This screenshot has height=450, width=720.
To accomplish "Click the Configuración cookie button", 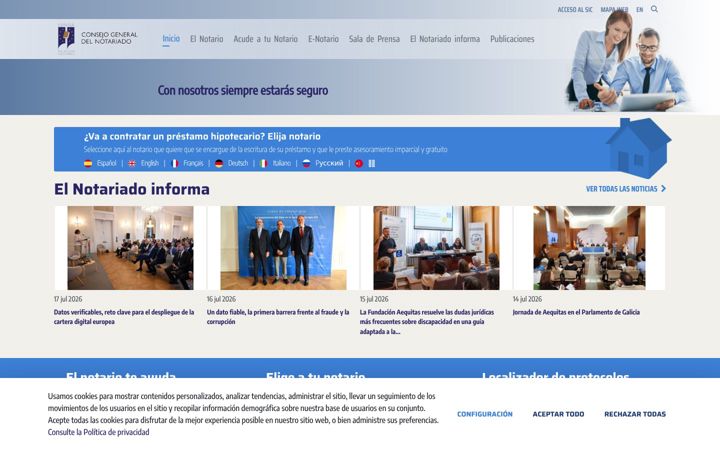I will [485, 414].
